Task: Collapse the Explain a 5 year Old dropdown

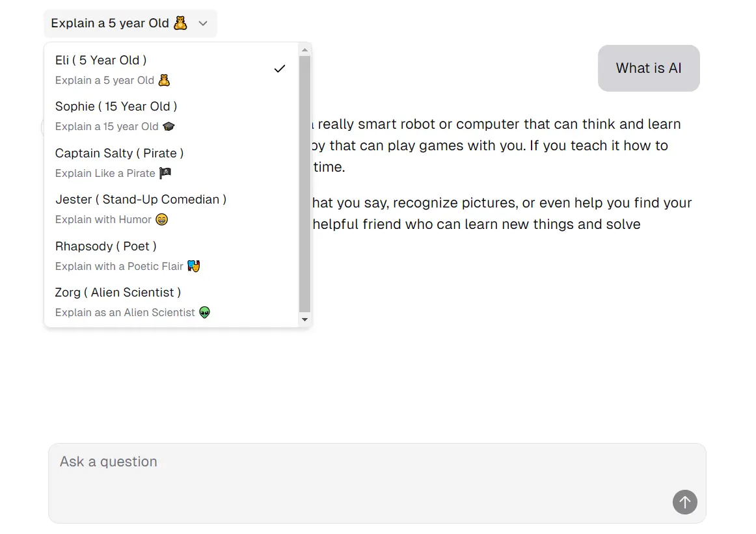Action: pyautogui.click(x=130, y=23)
